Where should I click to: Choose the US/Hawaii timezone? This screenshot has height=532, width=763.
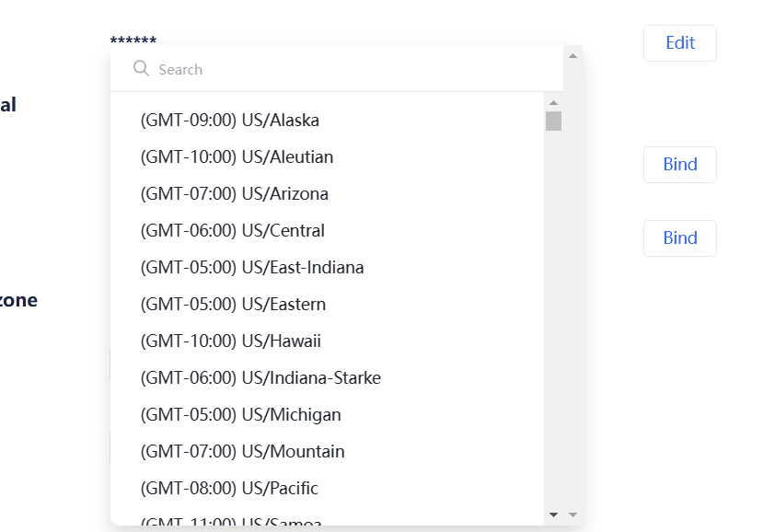click(x=229, y=341)
